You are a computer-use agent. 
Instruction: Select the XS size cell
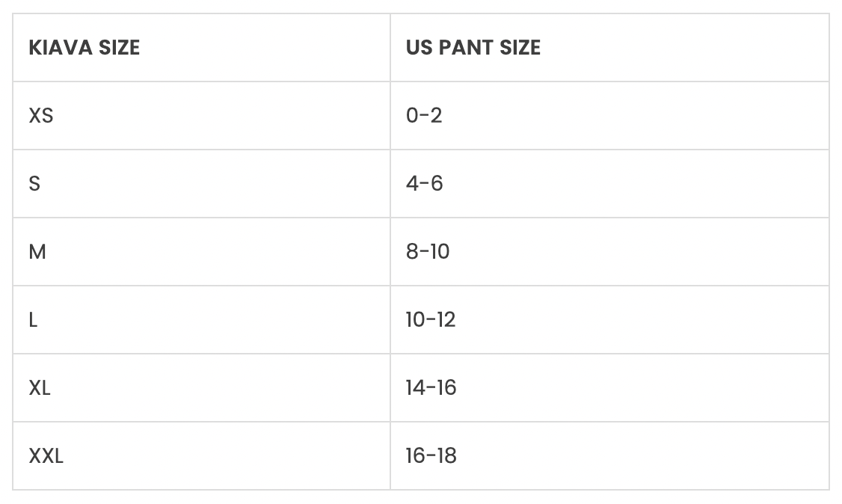pos(41,116)
